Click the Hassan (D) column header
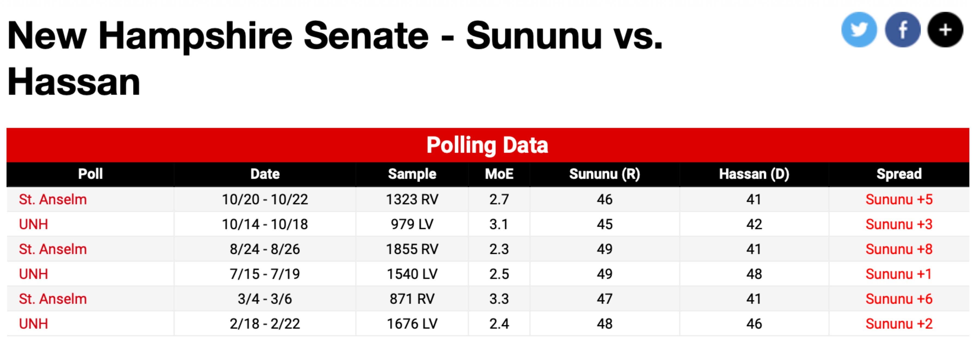 click(x=754, y=174)
